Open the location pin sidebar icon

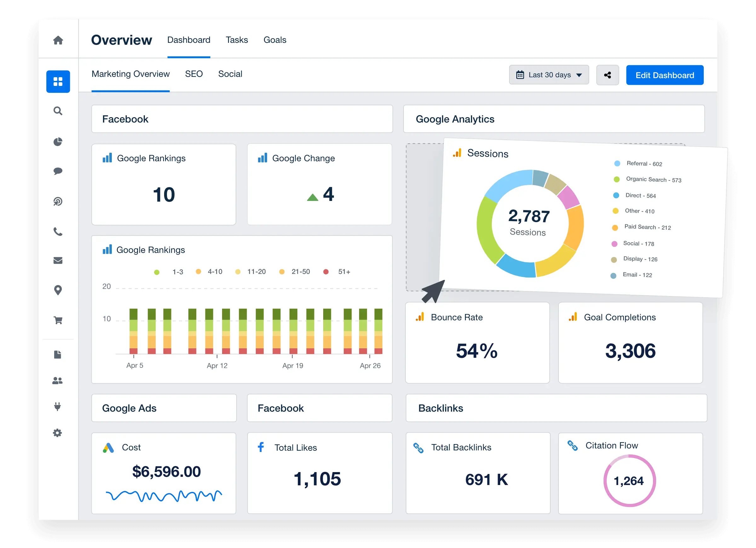(58, 290)
